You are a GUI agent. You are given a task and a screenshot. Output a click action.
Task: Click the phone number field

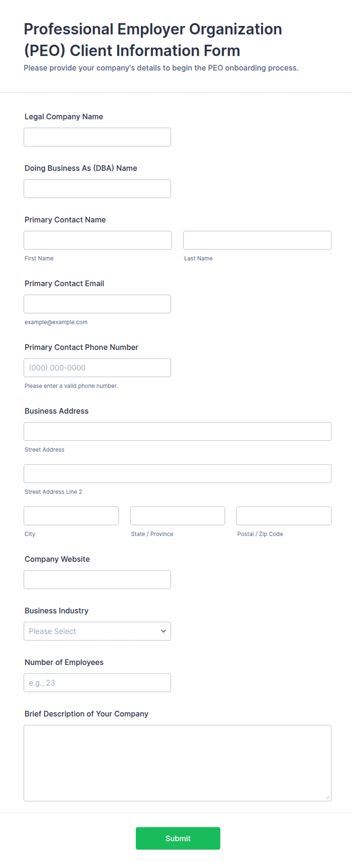tap(97, 367)
